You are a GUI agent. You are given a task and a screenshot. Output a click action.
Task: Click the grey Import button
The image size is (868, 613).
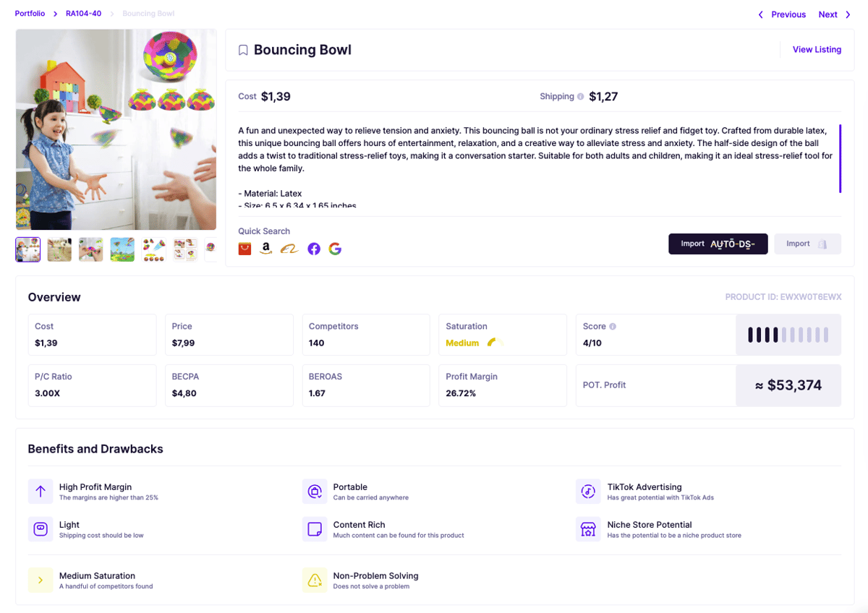pyautogui.click(x=807, y=244)
